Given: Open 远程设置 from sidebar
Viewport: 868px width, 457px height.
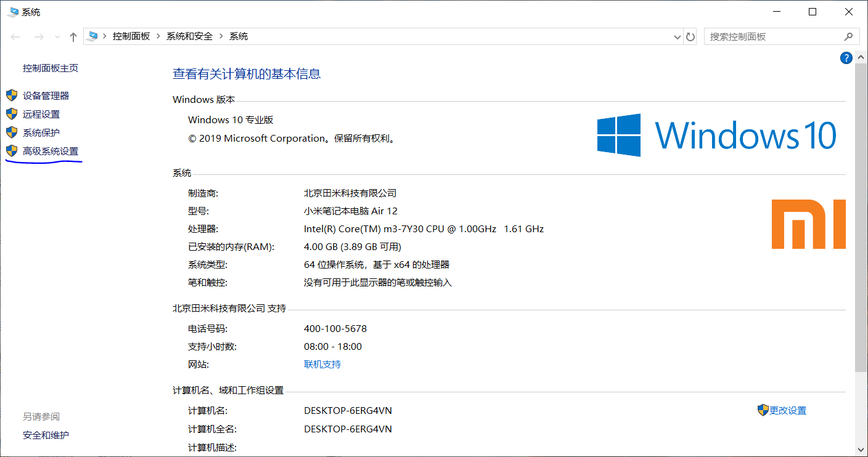Looking at the screenshot, I should pyautogui.click(x=41, y=115).
